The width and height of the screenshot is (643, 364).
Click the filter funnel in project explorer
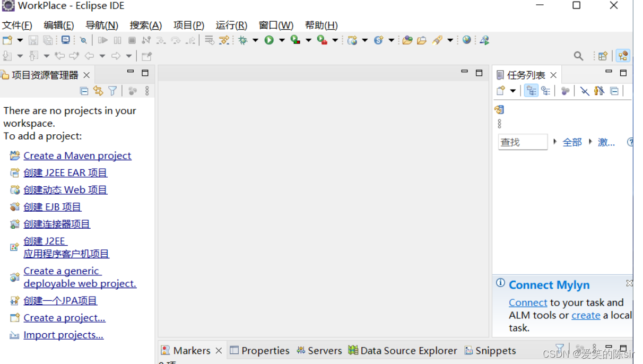(x=112, y=91)
